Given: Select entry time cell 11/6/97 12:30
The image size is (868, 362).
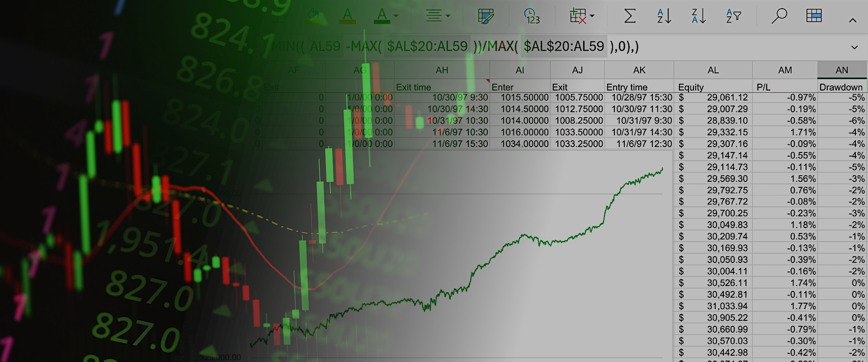Looking at the screenshot, I should pos(639,144).
